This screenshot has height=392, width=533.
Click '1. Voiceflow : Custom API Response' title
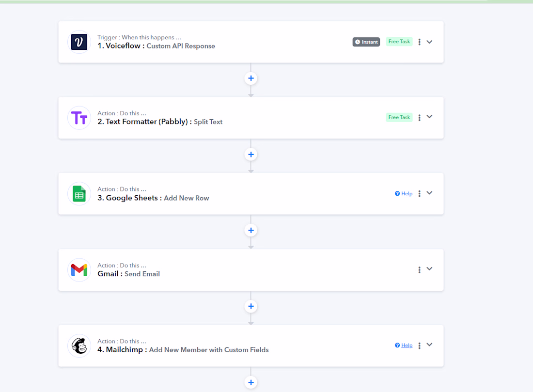(x=156, y=46)
